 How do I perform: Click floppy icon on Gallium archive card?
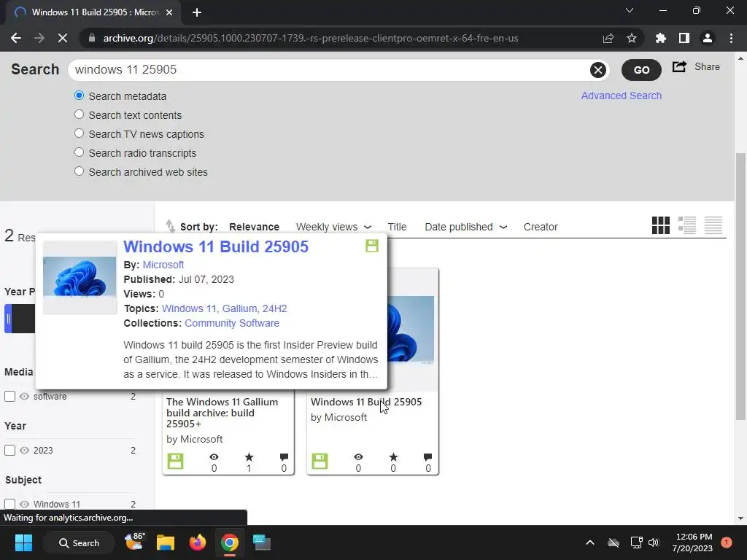[175, 461]
